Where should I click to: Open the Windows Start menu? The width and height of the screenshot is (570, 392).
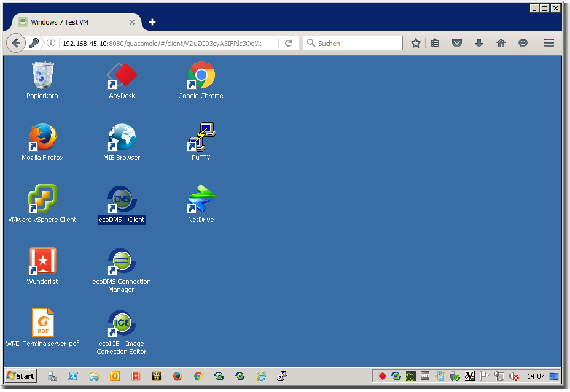(x=21, y=376)
